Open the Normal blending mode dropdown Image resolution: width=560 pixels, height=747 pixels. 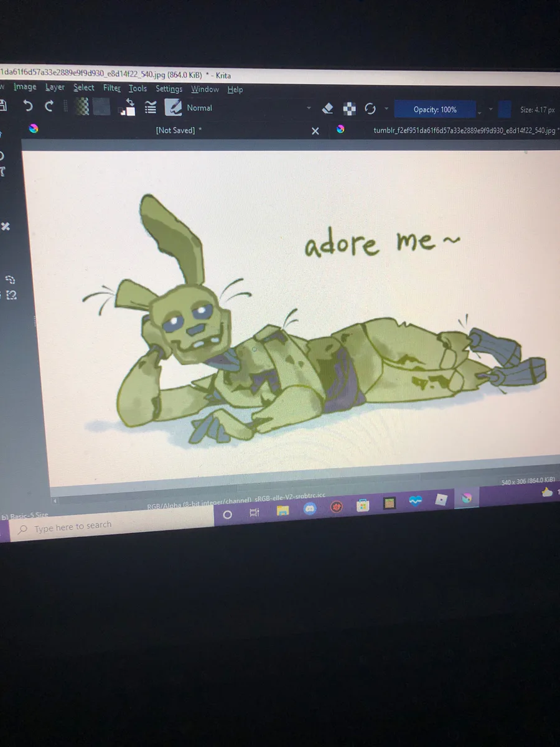249,108
